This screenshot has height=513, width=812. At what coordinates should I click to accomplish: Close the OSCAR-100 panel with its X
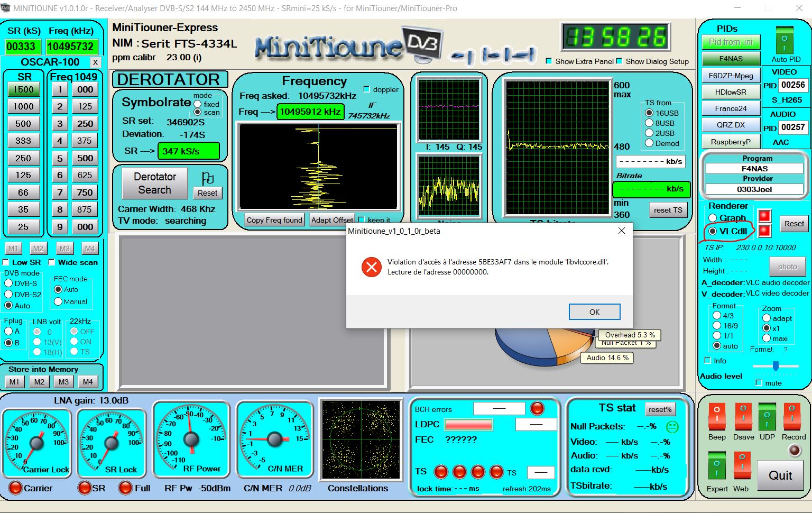click(95, 62)
